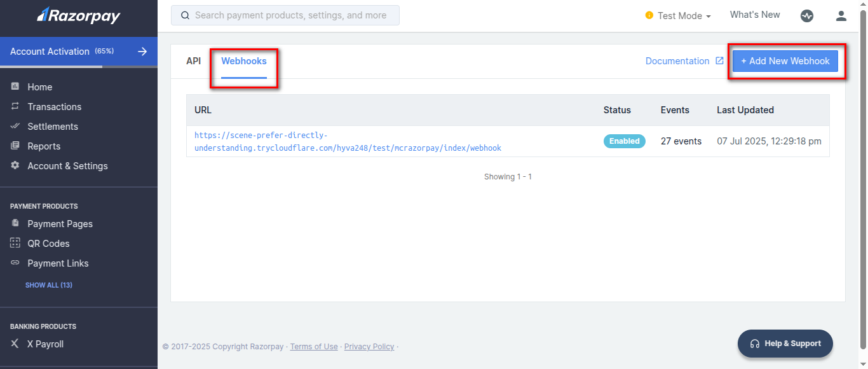Click the Settlements double-check icon
Image resolution: width=868 pixels, height=369 pixels.
point(15,126)
